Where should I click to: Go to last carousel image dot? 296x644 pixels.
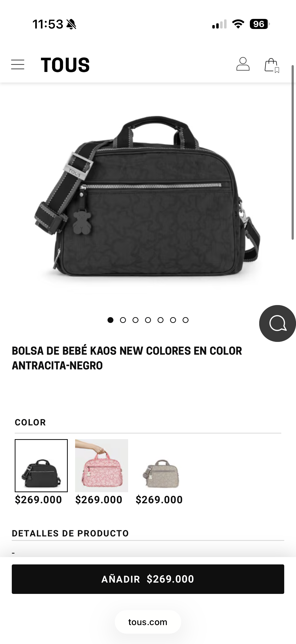click(x=185, y=320)
